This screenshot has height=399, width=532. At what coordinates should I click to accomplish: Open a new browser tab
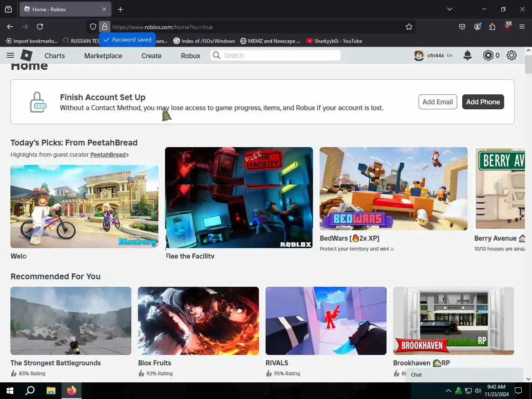(x=120, y=9)
